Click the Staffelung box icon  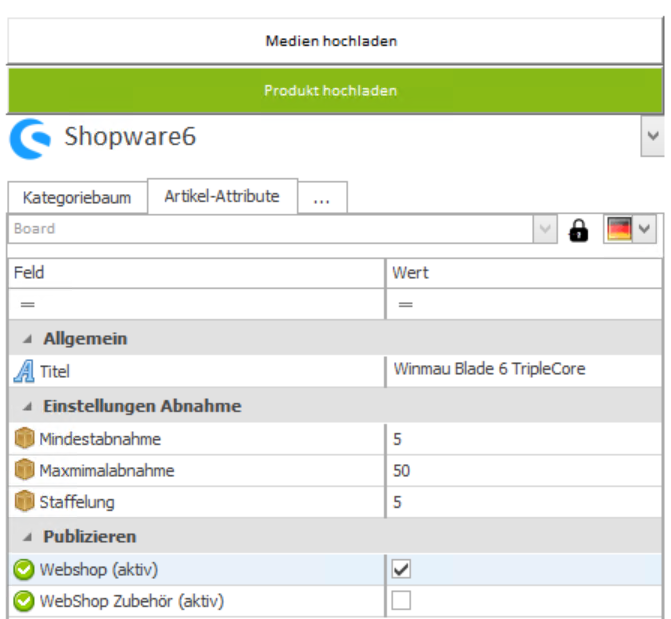tap(24, 502)
